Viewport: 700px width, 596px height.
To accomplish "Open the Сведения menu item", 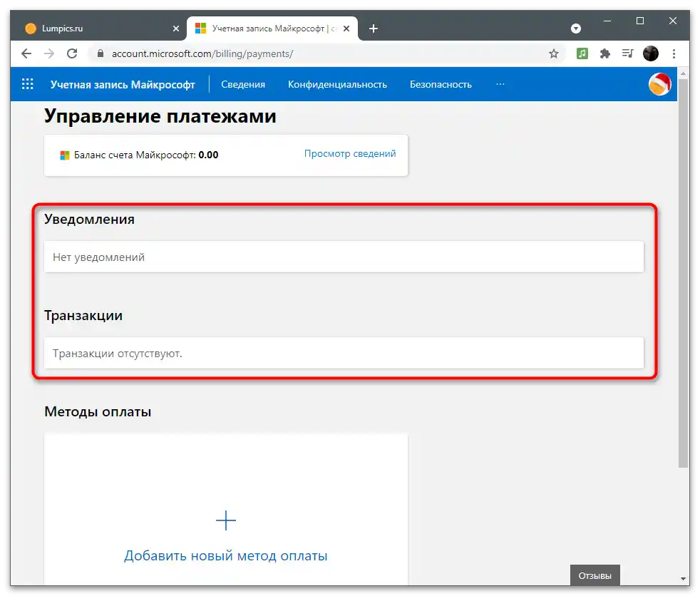I will coord(243,84).
